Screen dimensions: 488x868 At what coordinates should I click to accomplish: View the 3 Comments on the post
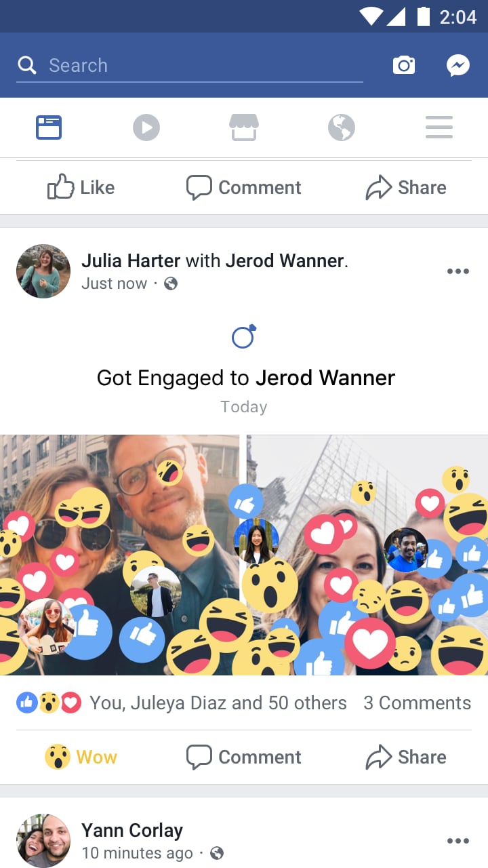coord(418,703)
